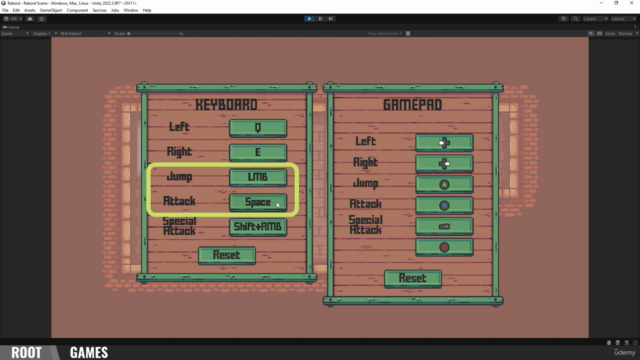Open the Play Maximized dropdown

pyautogui.click(x=385, y=33)
